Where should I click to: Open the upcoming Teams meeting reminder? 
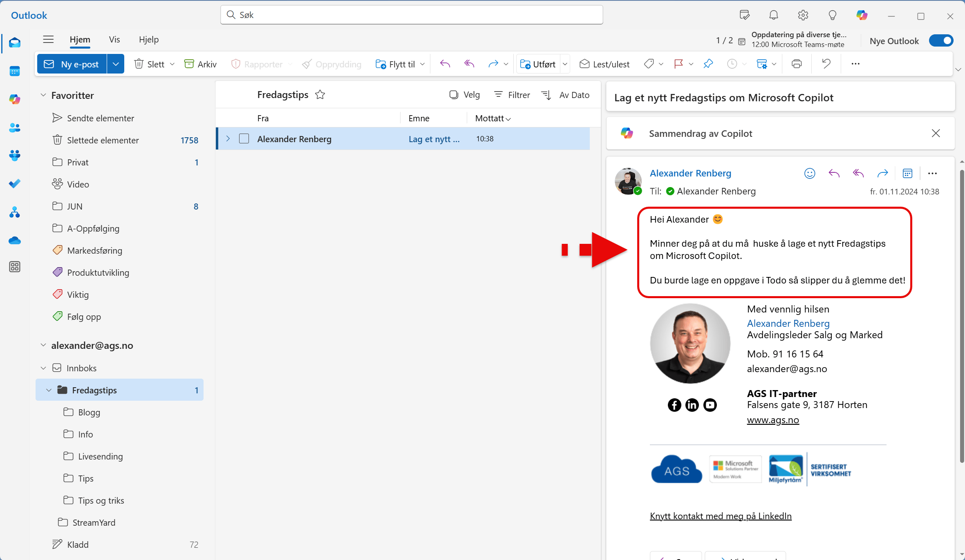tap(793, 40)
